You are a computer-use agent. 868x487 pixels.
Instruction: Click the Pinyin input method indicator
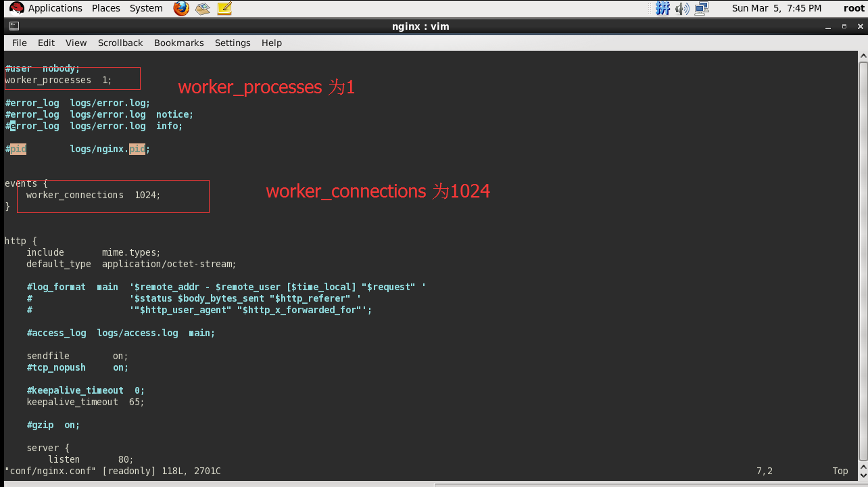pos(663,8)
